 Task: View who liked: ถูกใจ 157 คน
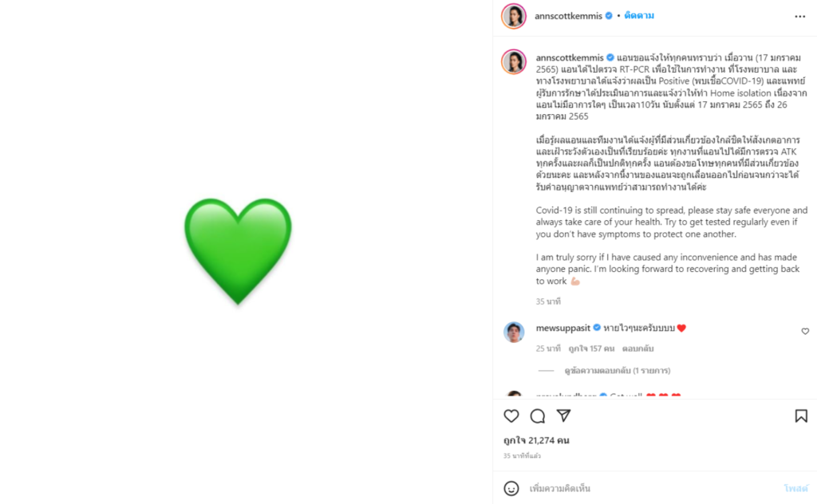pyautogui.click(x=591, y=349)
